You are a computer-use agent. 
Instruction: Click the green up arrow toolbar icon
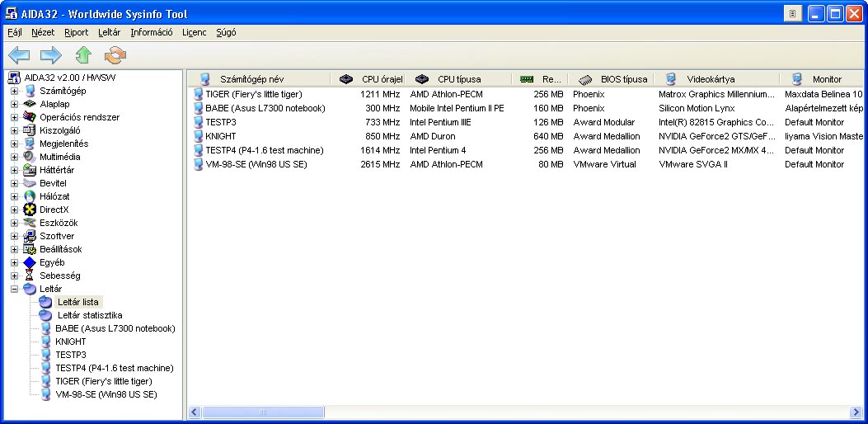pyautogui.click(x=83, y=55)
